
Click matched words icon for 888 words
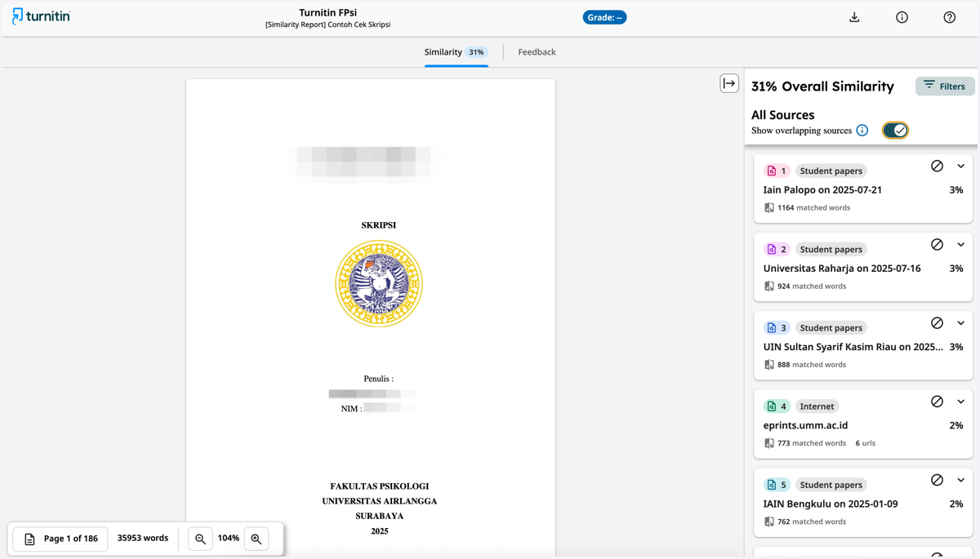point(768,364)
